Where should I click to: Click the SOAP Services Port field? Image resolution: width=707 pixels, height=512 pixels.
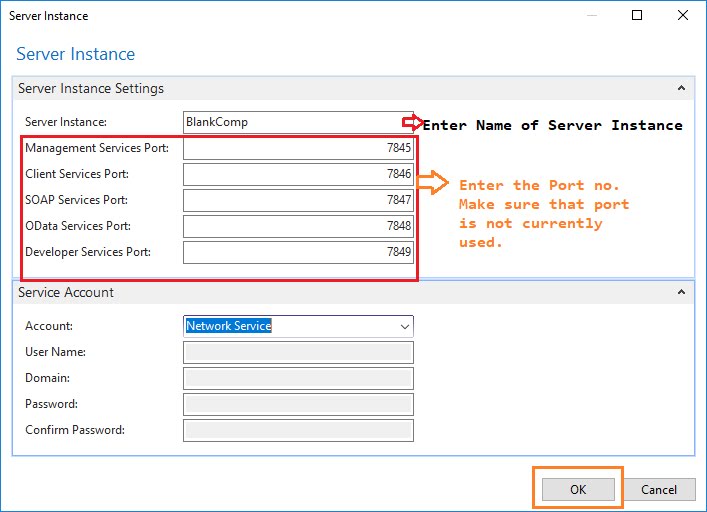[x=298, y=200]
